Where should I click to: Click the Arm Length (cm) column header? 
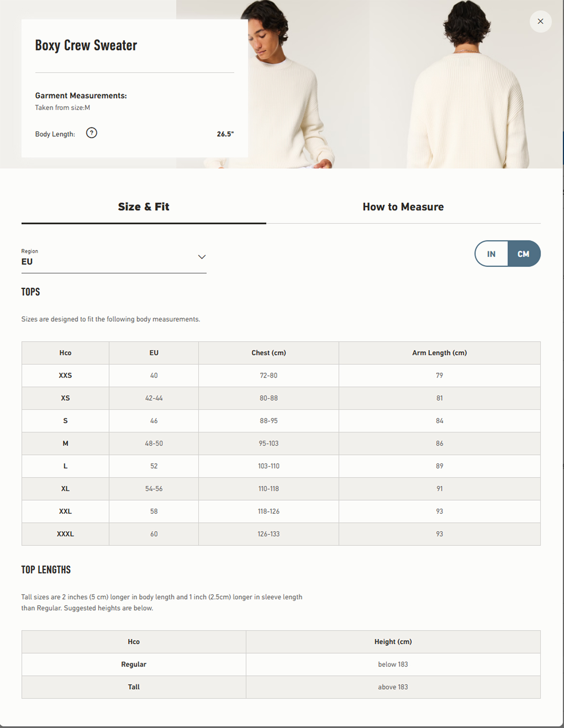coord(439,353)
